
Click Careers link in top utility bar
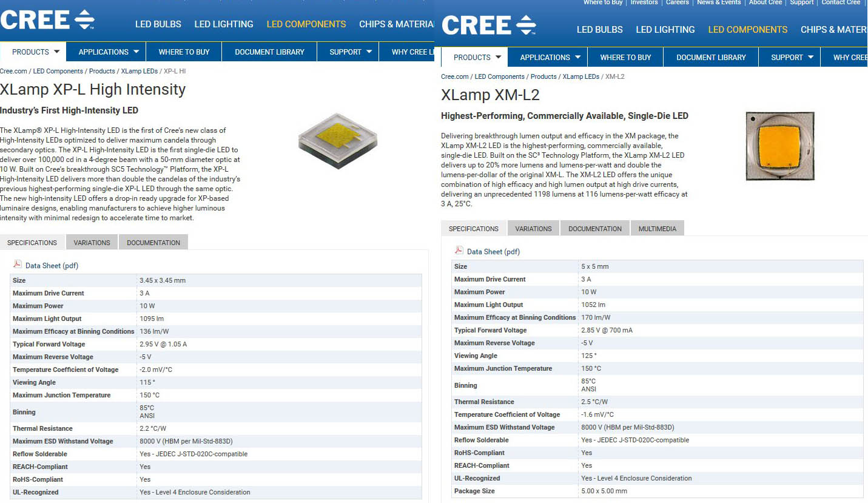(678, 2)
